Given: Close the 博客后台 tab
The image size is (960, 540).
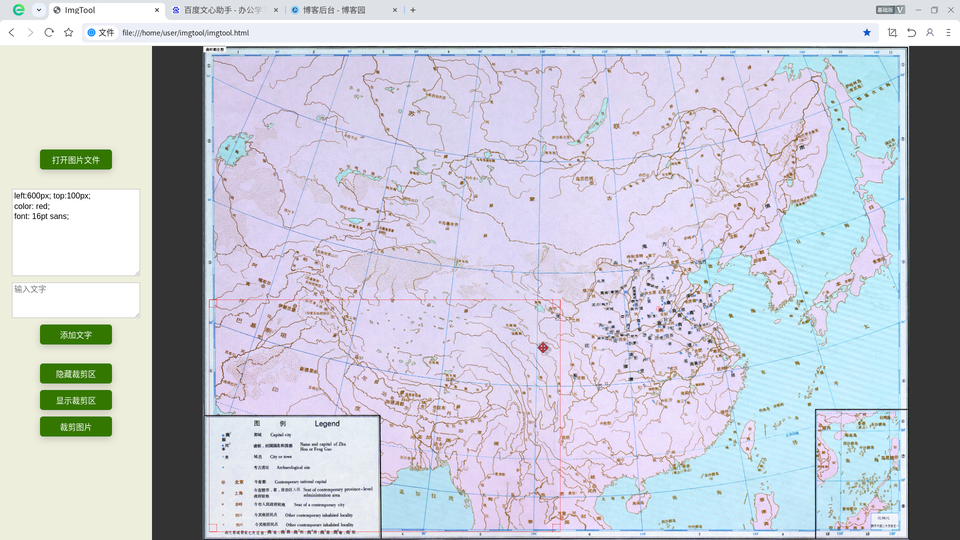Looking at the screenshot, I should click(395, 10).
